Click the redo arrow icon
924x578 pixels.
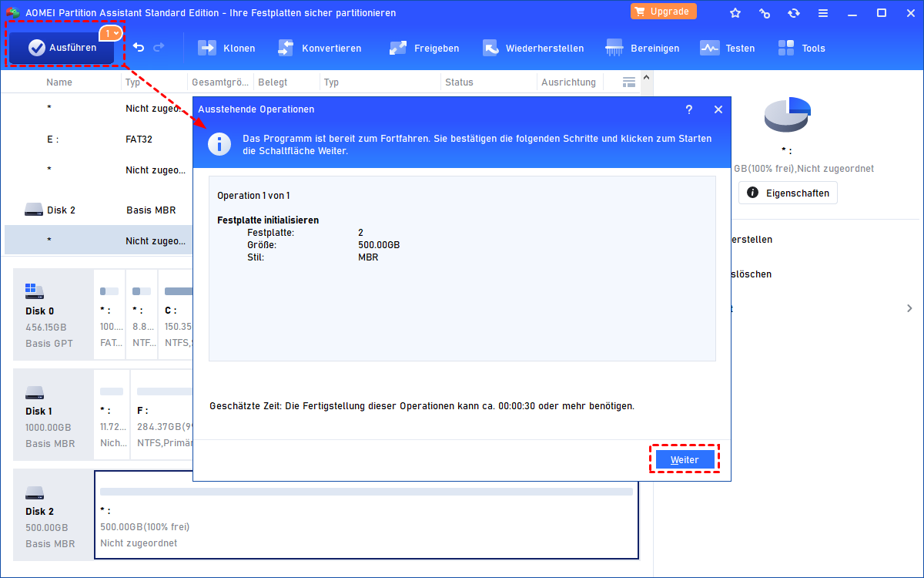tap(159, 48)
